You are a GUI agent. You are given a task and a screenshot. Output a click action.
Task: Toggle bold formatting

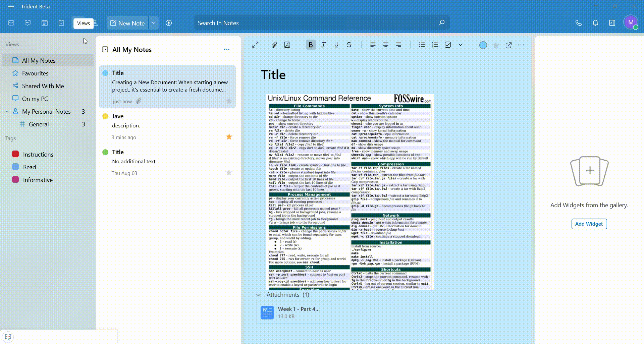pos(311,45)
